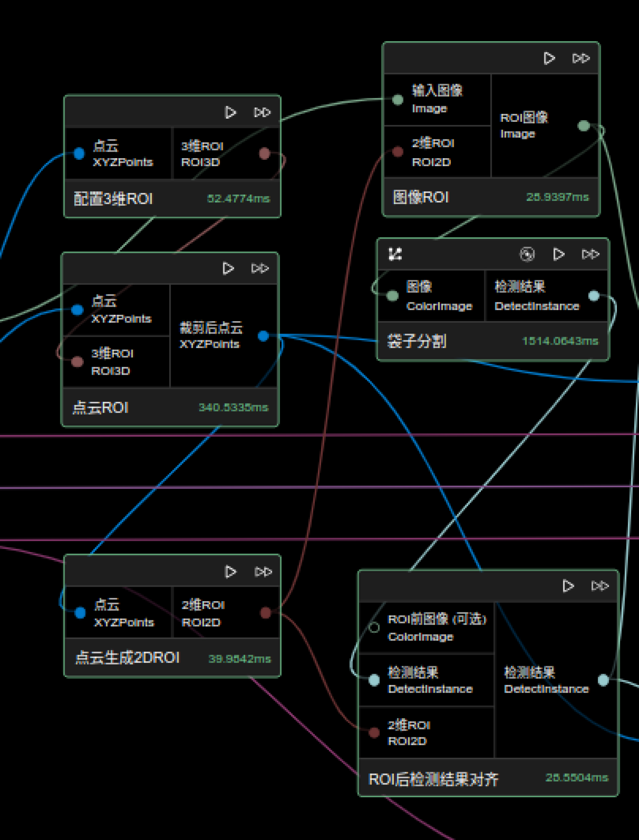
Task: Open the circular settings icon on 袋子分割
Action: 527,254
